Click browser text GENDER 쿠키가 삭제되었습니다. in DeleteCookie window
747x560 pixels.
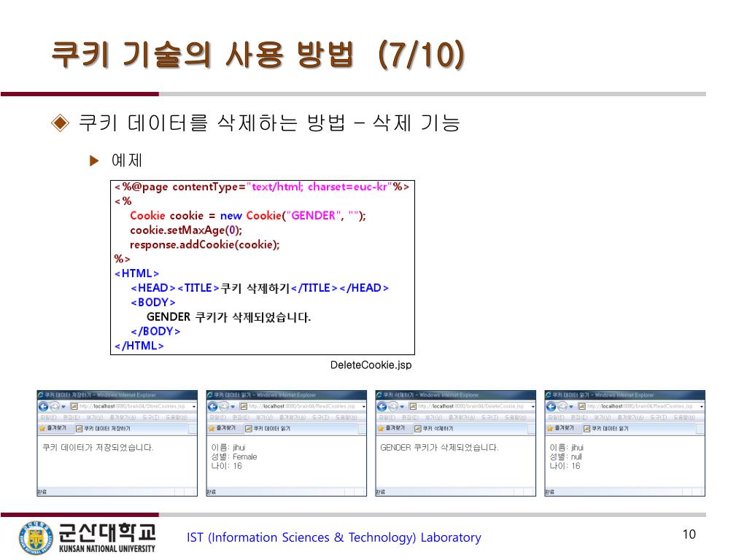[x=439, y=448]
